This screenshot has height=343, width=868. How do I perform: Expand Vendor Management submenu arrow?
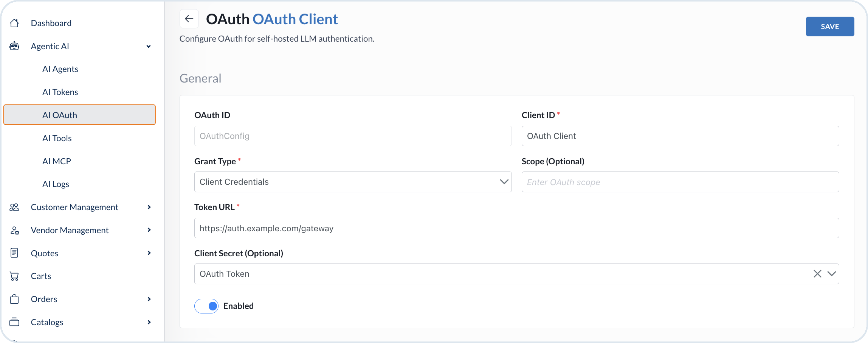click(x=149, y=230)
